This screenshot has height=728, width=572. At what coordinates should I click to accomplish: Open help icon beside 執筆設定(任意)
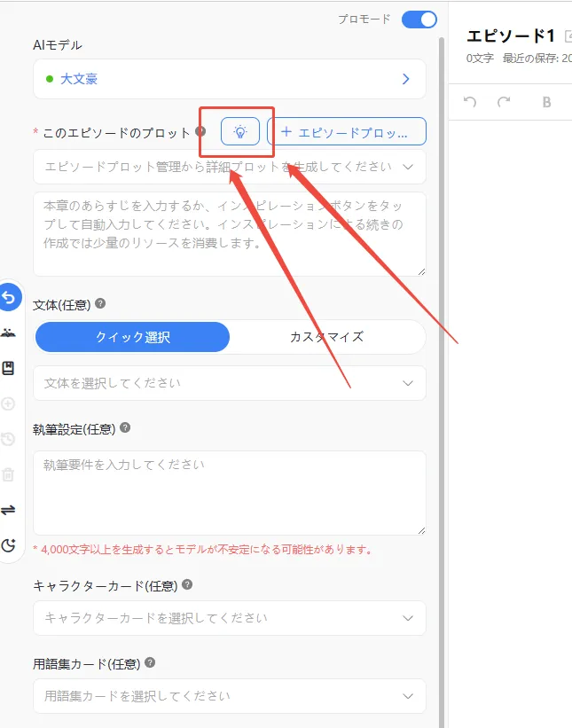coord(125,427)
